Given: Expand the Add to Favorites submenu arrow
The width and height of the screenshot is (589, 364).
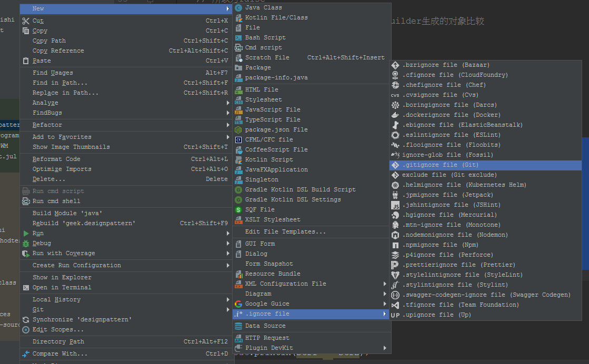Looking at the screenshot, I should 227,137.
